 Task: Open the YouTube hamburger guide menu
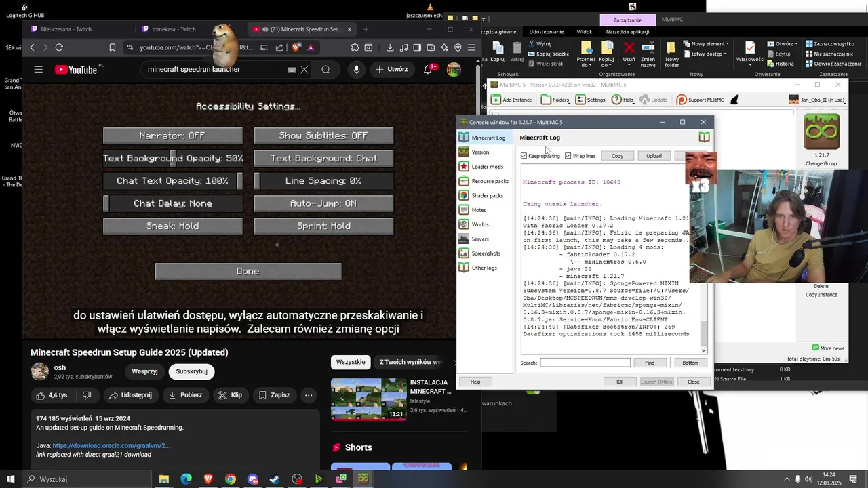coord(39,69)
